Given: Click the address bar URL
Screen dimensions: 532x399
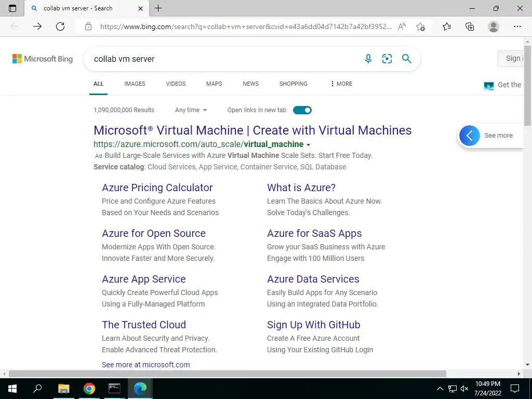Looking at the screenshot, I should coord(246,26).
